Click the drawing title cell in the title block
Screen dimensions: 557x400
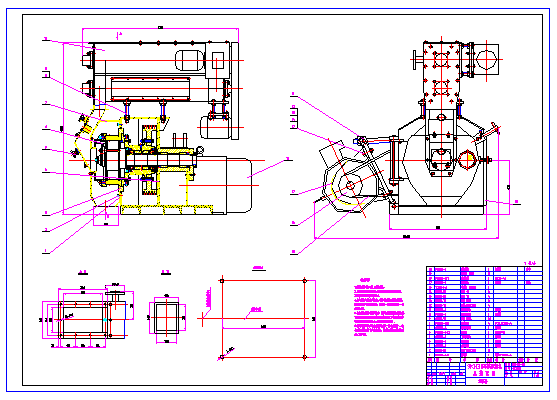485,370
